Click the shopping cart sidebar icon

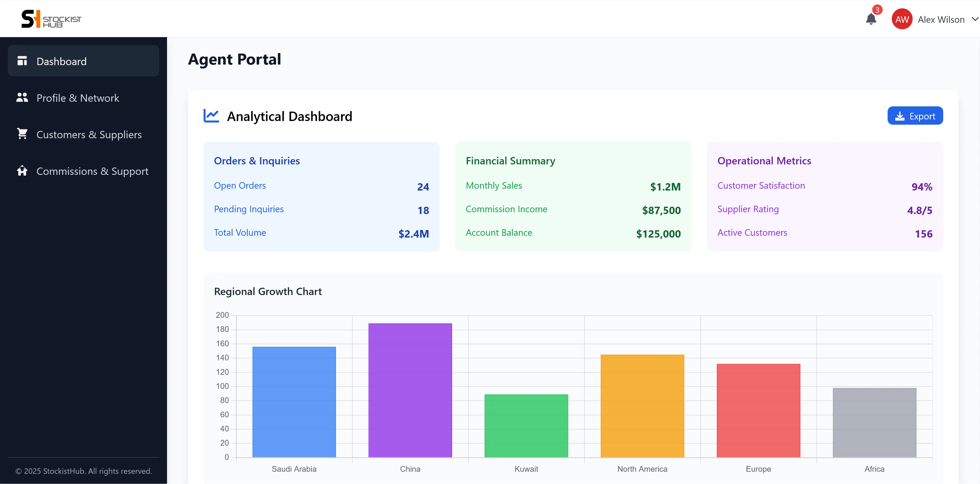(x=22, y=134)
